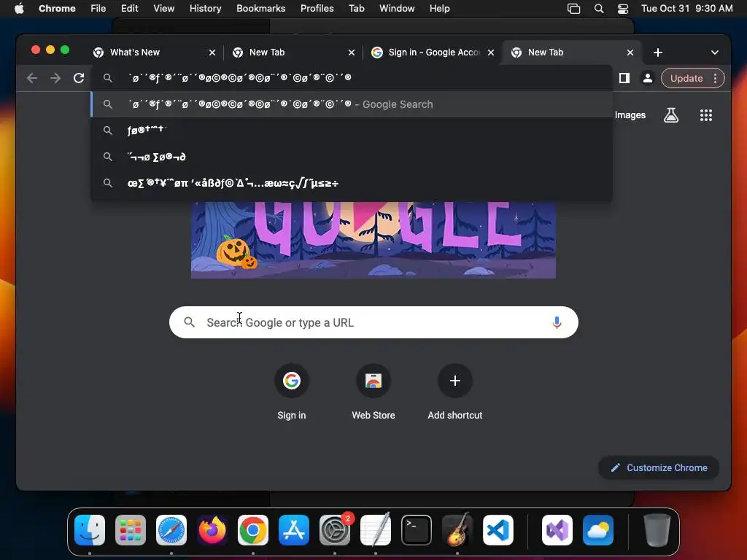Select the long suggestion starting with œ∑
This screenshot has width=747, height=560.
coord(352,183)
